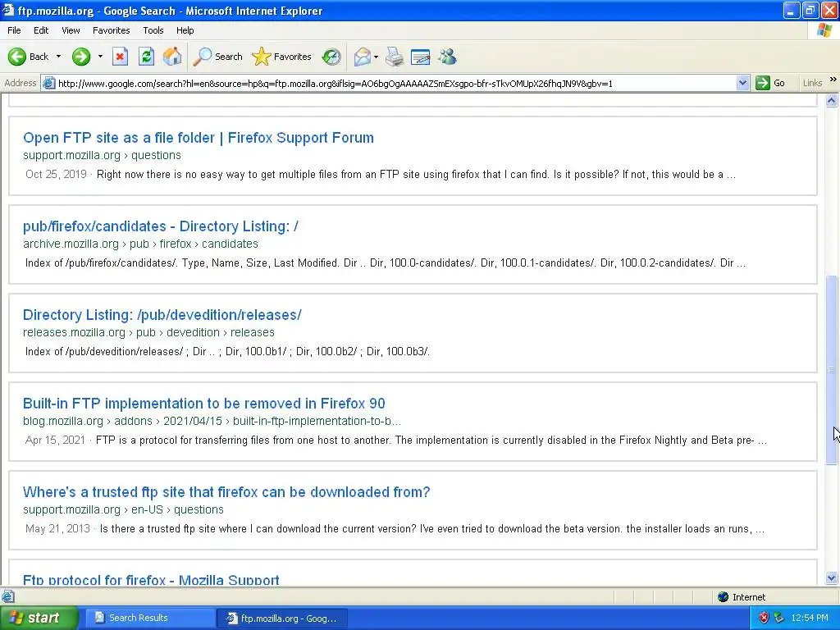Open the Mail button dropdown arrow
The width and height of the screenshot is (840, 630).
(376, 57)
